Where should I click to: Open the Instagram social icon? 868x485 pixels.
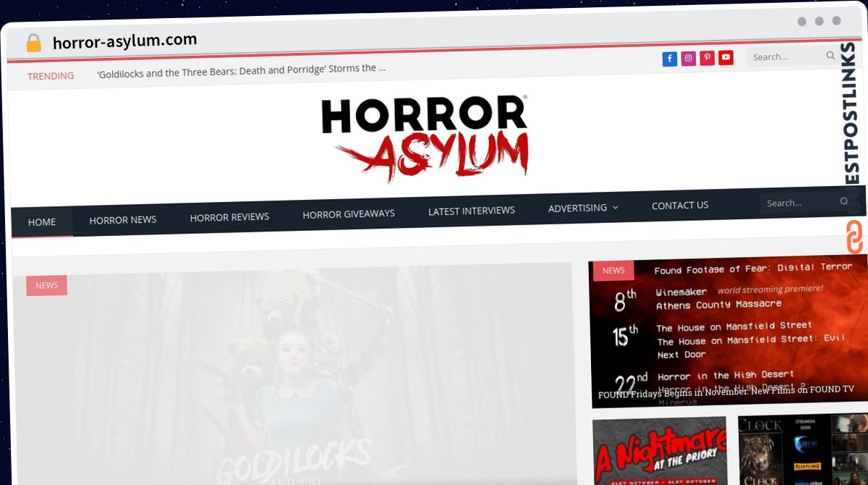click(x=689, y=59)
